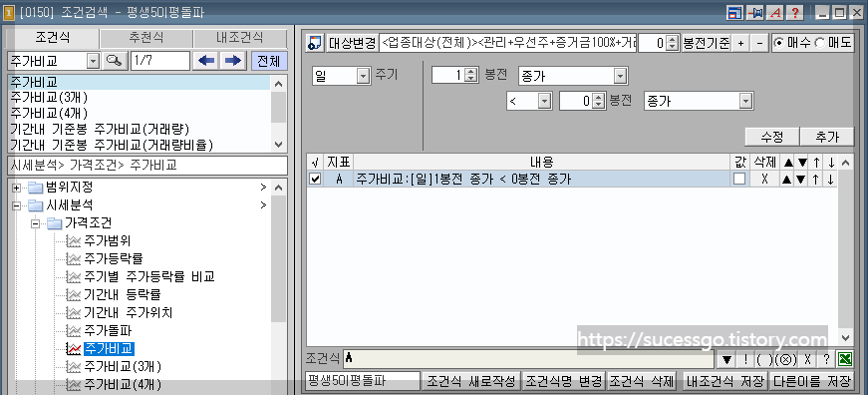The image size is (868, 395).
Task: Expand the 범위지정 tree node
Action: (16, 188)
